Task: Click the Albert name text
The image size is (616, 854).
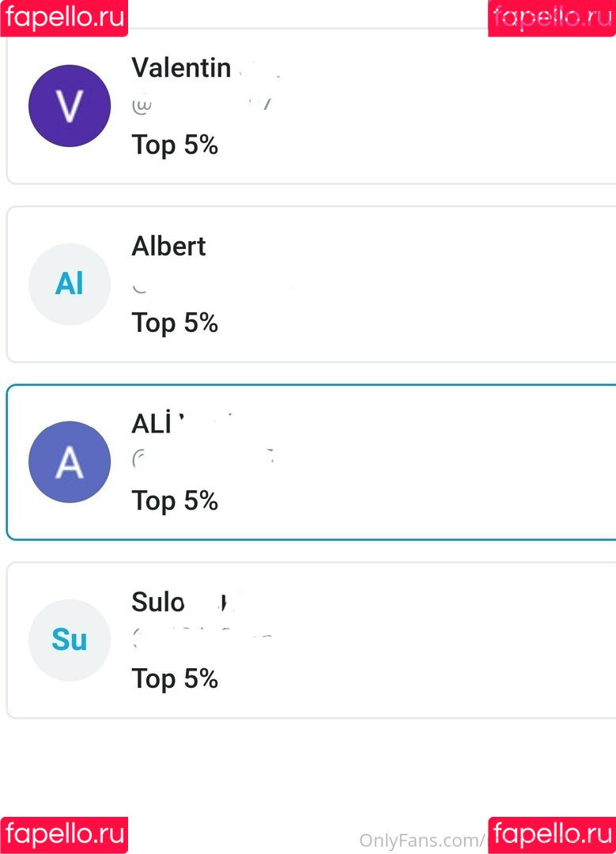Action: click(168, 246)
